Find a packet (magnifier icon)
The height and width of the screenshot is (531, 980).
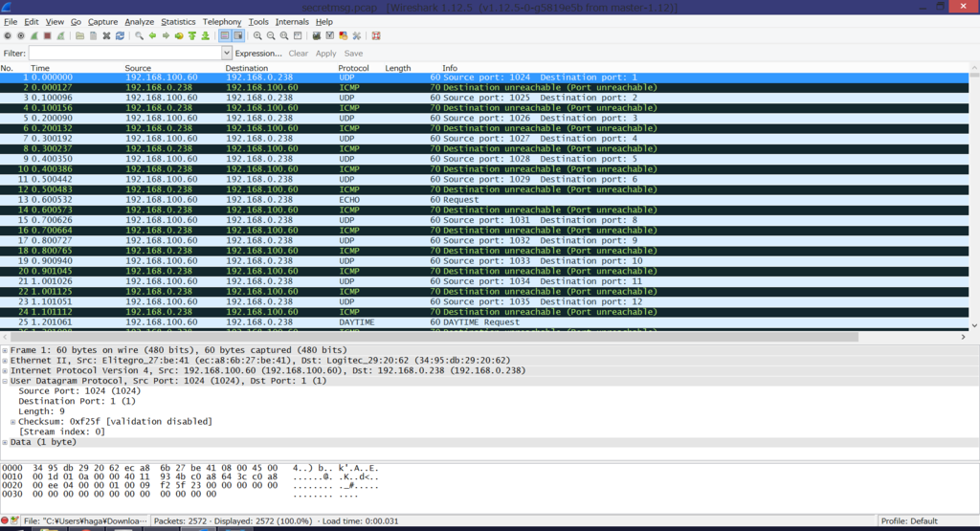tap(140, 36)
